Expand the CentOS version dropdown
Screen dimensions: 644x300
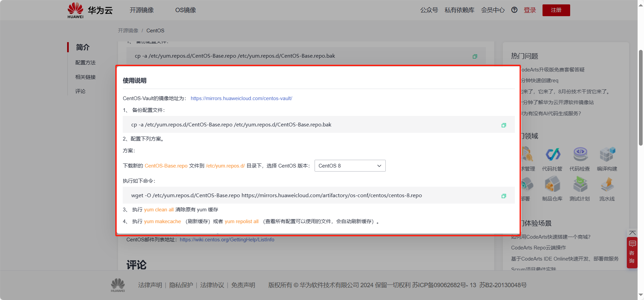coord(350,166)
